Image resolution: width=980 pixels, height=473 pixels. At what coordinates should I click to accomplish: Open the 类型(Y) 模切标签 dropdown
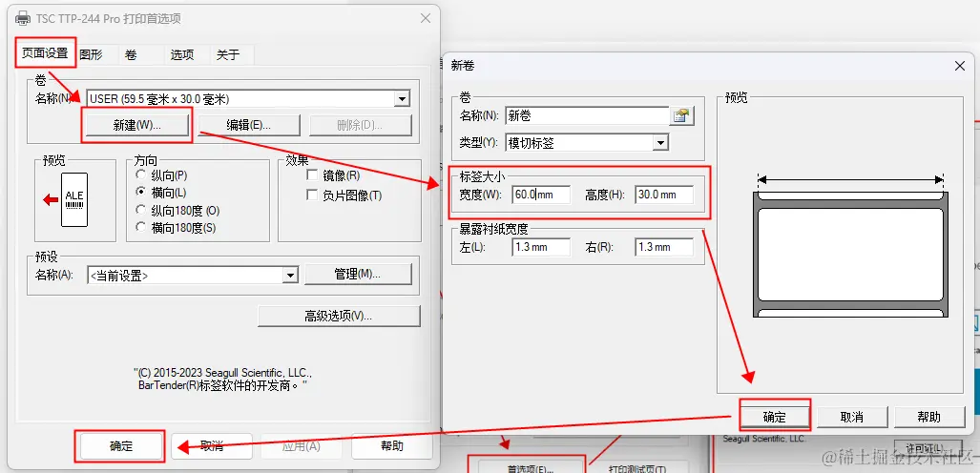660,143
